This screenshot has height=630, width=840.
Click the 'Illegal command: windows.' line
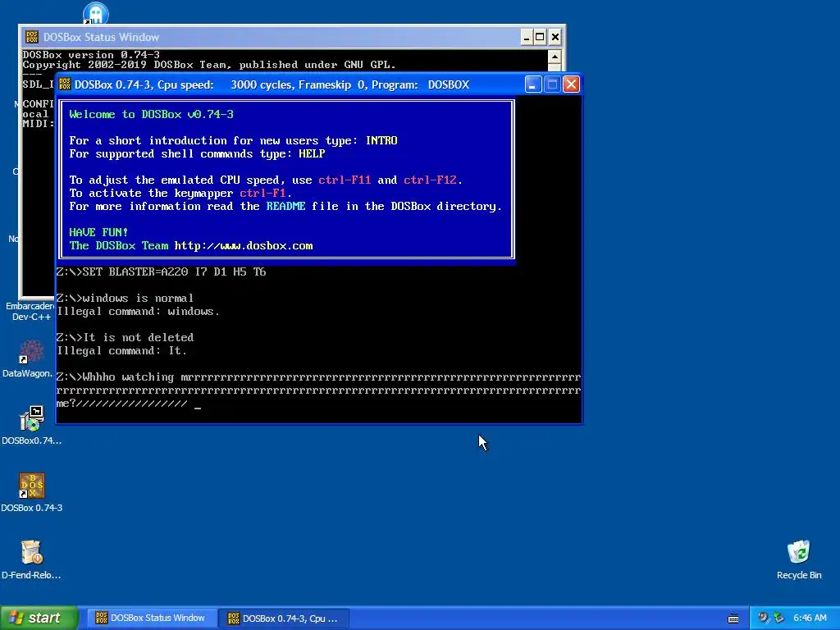(x=138, y=311)
